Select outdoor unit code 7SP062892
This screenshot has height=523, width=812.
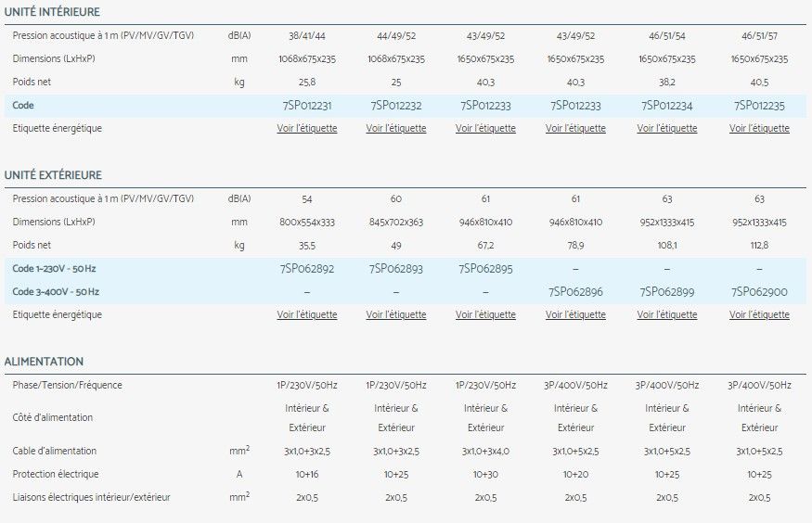[x=306, y=269]
